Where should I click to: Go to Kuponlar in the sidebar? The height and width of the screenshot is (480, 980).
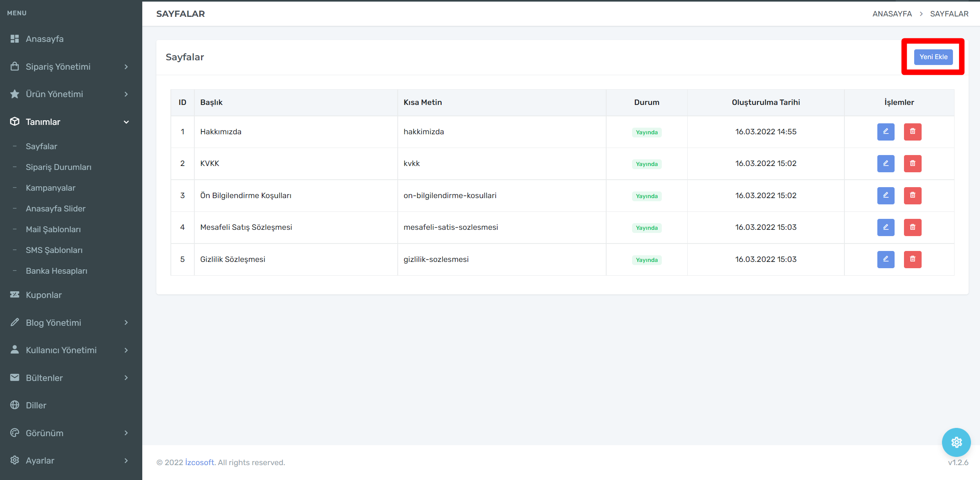[43, 295]
